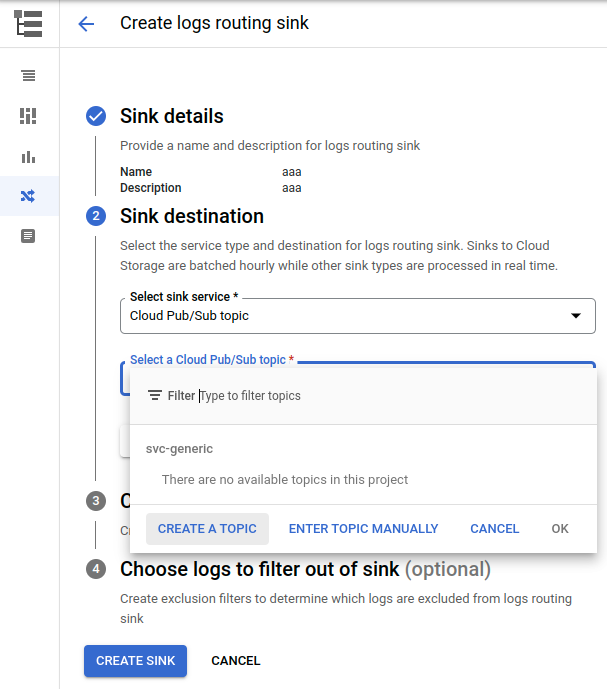Image resolution: width=607 pixels, height=689 pixels.
Task: Expand step 4 exclusion filter section
Action: (x=305, y=569)
